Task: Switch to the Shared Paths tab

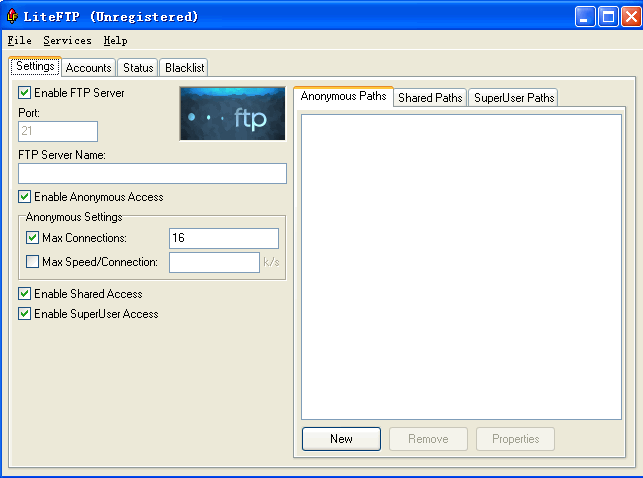Action: pos(430,98)
